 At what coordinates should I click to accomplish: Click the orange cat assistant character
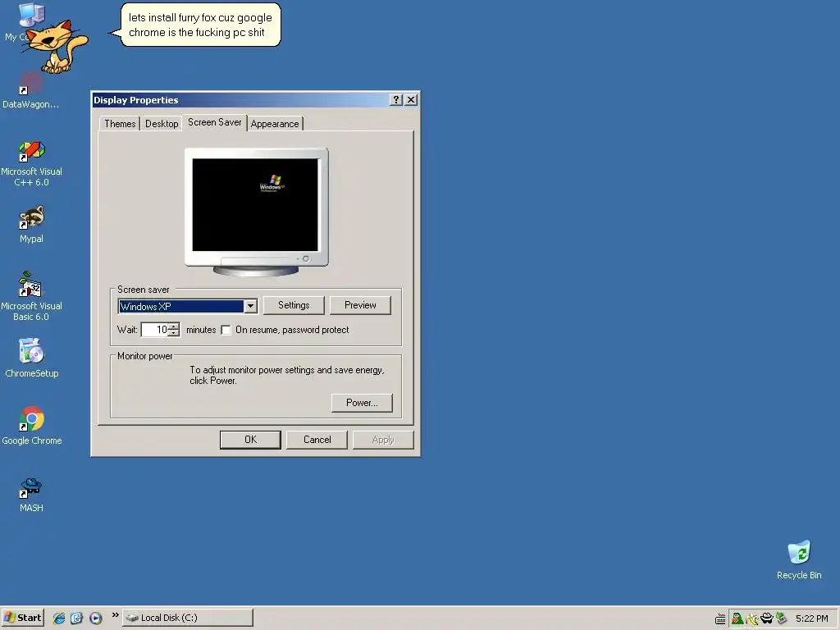(55, 47)
